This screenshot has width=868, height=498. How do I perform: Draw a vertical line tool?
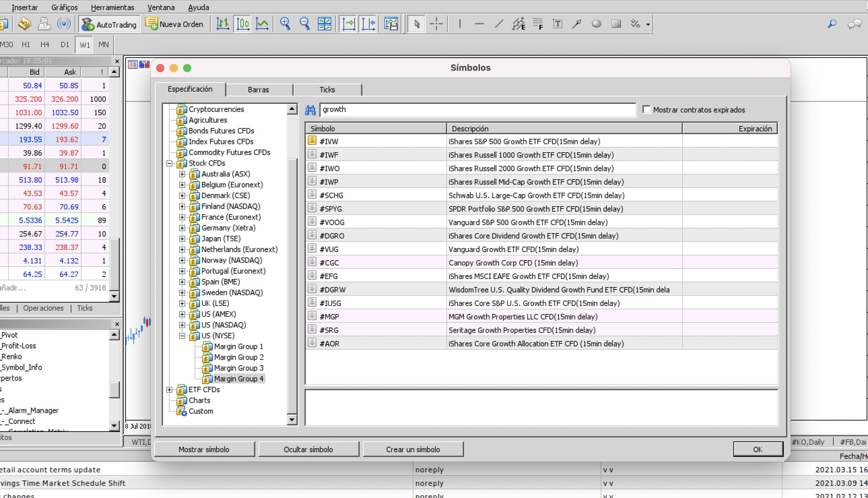(460, 24)
